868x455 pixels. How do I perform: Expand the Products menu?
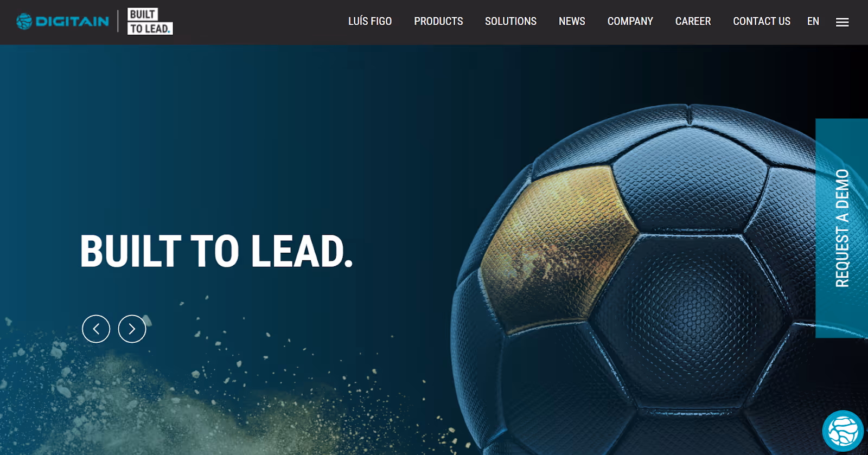tap(438, 21)
